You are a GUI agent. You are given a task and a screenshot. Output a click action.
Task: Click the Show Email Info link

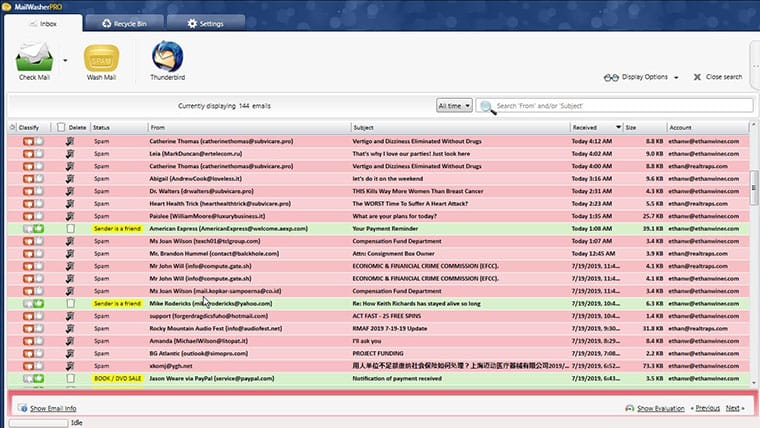point(52,408)
